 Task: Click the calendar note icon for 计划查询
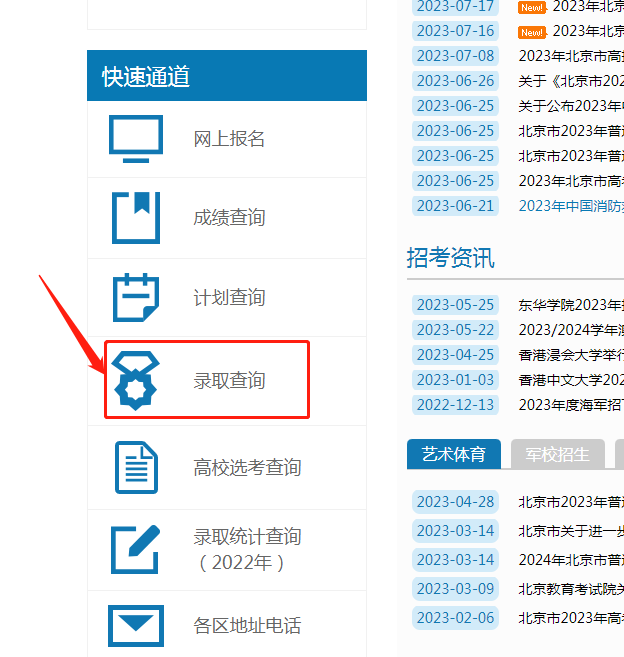[135, 298]
